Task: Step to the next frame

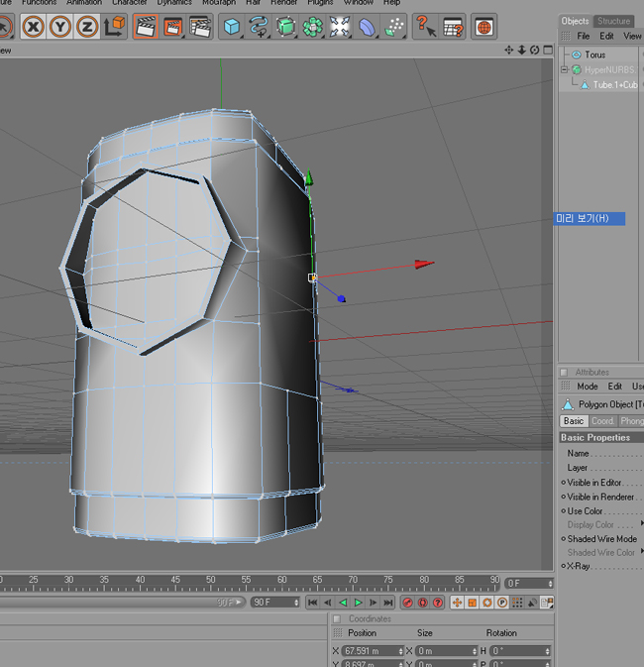Action: [x=374, y=603]
